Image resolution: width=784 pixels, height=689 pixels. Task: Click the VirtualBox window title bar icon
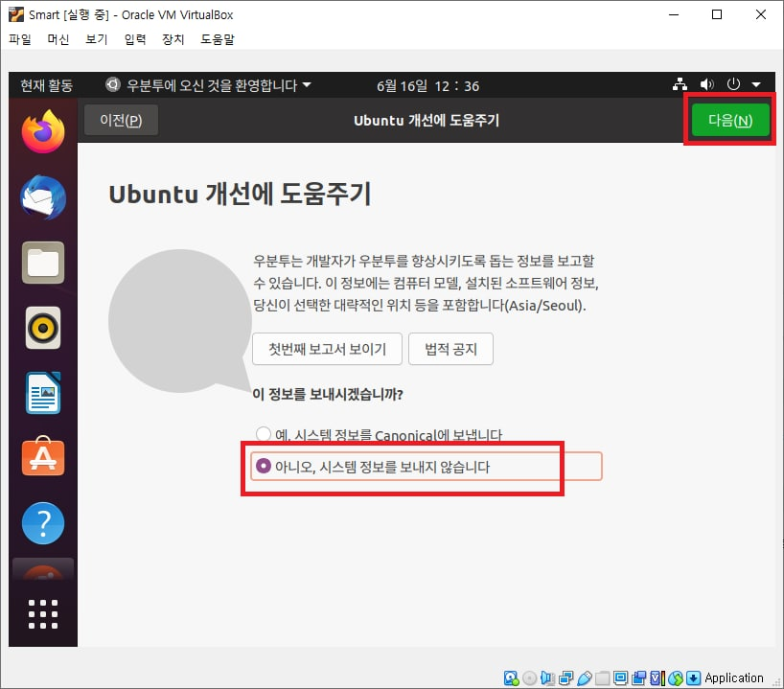(x=16, y=14)
